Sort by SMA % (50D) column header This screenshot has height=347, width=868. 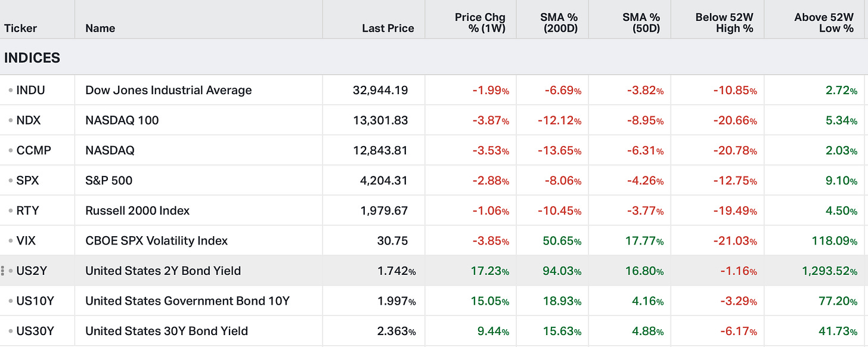tap(641, 23)
